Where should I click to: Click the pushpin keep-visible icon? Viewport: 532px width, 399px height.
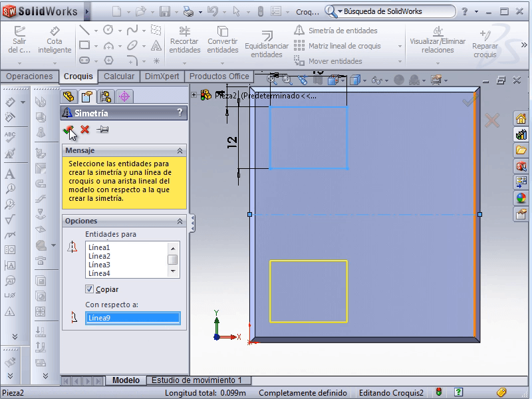click(102, 130)
